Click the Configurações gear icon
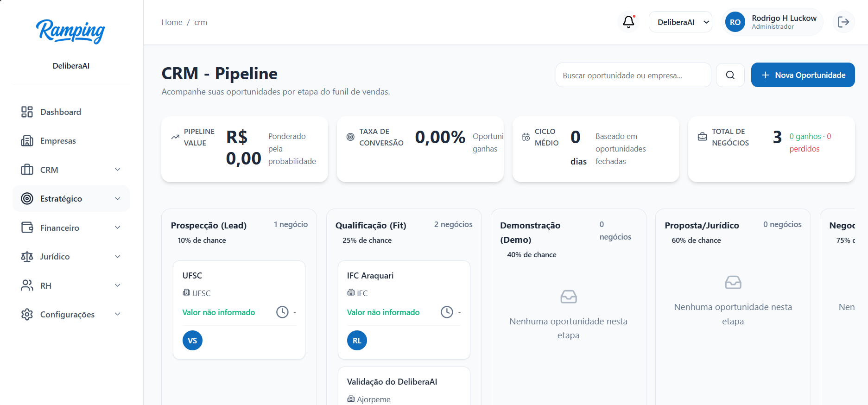 [x=27, y=314]
